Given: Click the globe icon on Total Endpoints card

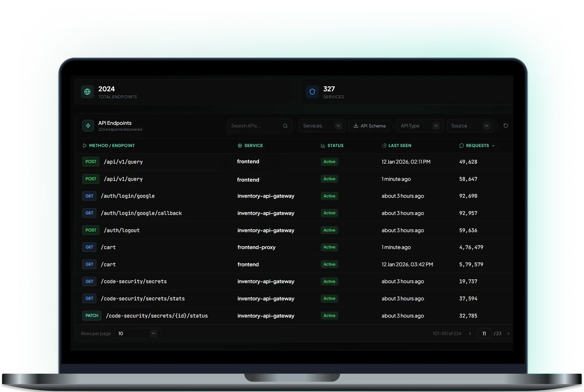Looking at the screenshot, I should (87, 92).
